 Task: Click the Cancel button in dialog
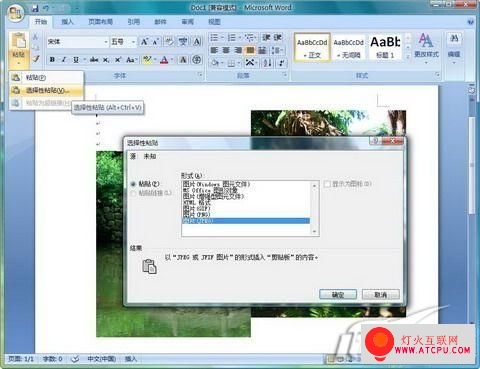coord(380,295)
